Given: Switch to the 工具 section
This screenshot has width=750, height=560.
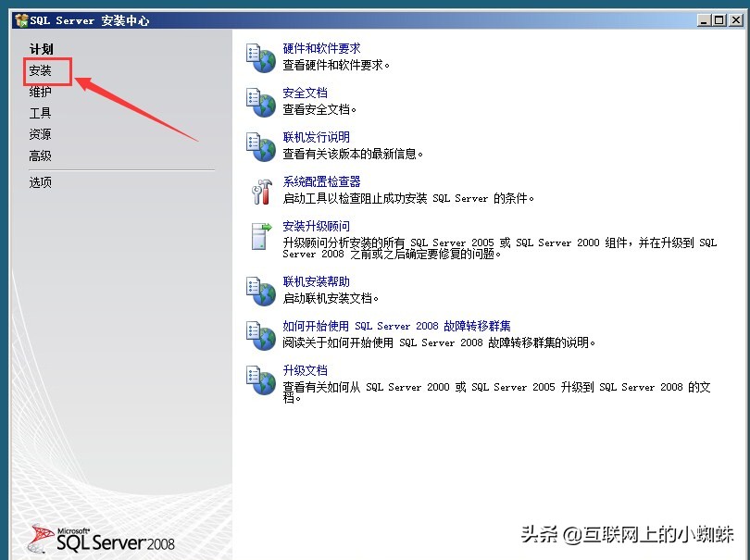Looking at the screenshot, I should pos(41,113).
